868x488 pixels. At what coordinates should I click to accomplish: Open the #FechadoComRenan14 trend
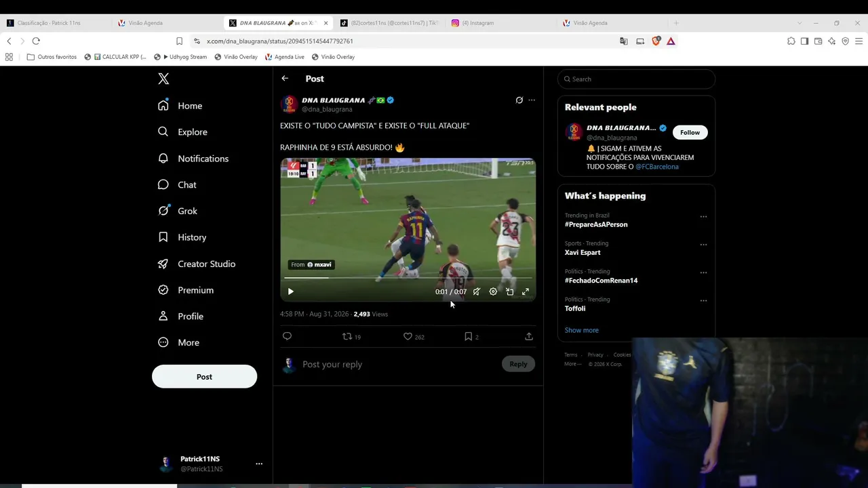[601, 281]
